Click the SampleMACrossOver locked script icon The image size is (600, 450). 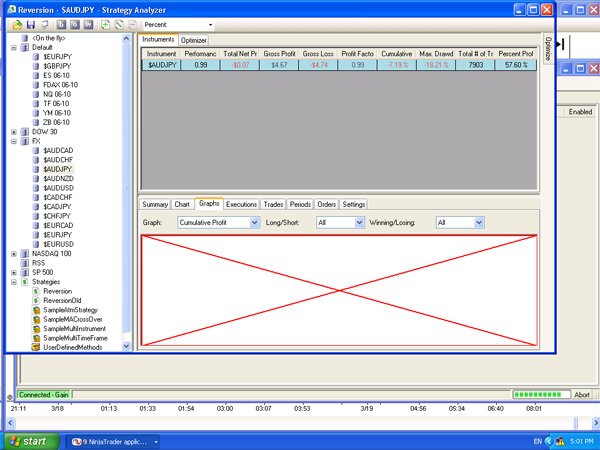pyautogui.click(x=36, y=320)
